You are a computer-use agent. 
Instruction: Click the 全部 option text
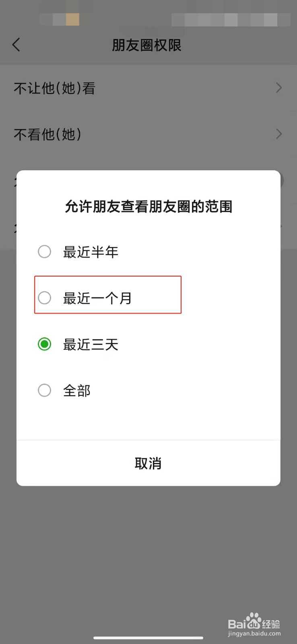77,390
